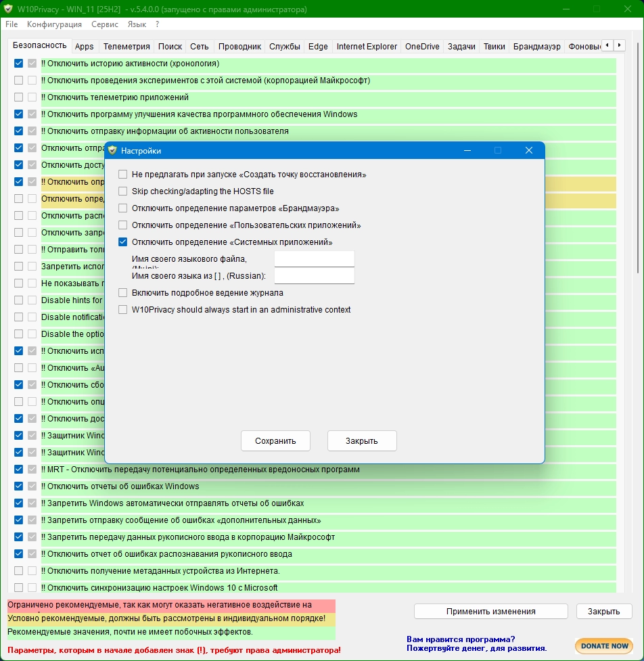Switch to the OneDrive tab

pos(422,47)
